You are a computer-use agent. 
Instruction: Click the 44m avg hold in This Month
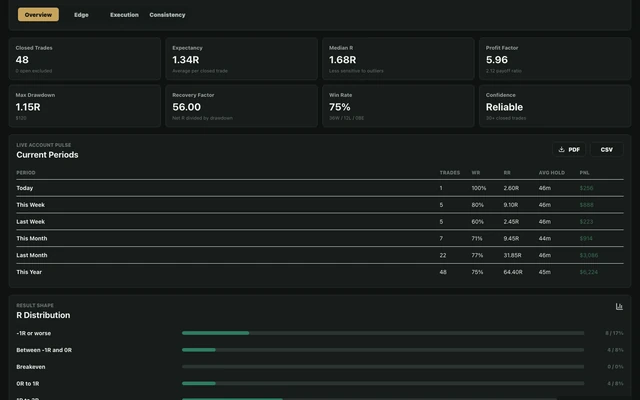[x=544, y=238]
